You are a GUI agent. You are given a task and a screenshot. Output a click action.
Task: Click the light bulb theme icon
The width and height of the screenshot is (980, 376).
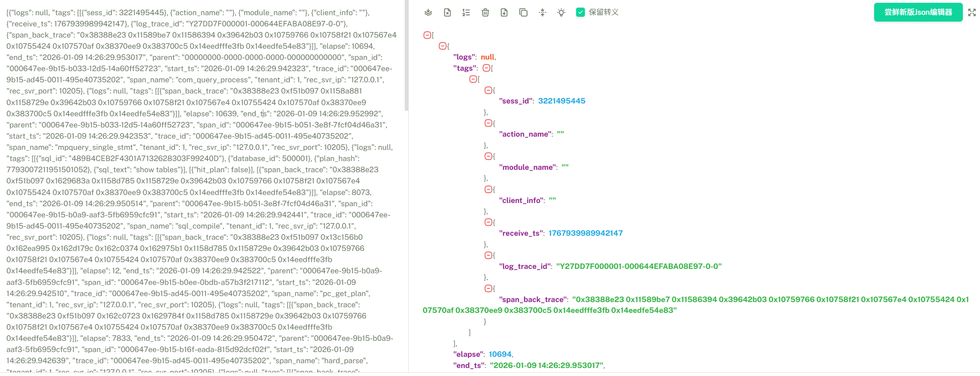(x=561, y=12)
